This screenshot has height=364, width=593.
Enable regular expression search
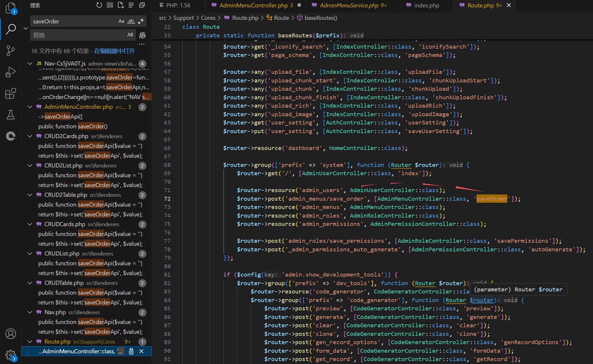click(141, 21)
